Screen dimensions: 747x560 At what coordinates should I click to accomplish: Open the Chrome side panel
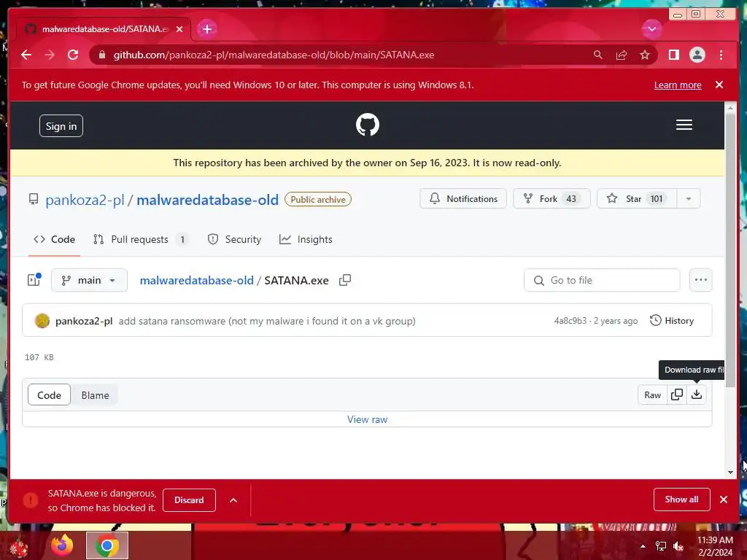click(x=673, y=55)
